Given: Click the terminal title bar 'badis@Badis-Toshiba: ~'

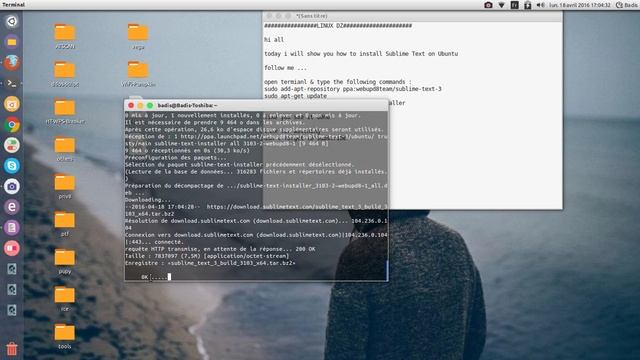Looking at the screenshot, I should pyautogui.click(x=187, y=105).
